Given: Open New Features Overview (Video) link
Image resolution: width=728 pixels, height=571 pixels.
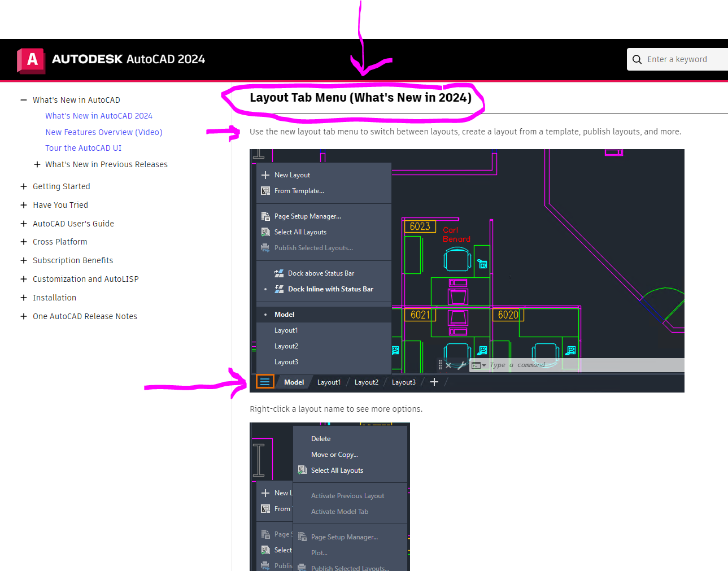Looking at the screenshot, I should pyautogui.click(x=104, y=132).
